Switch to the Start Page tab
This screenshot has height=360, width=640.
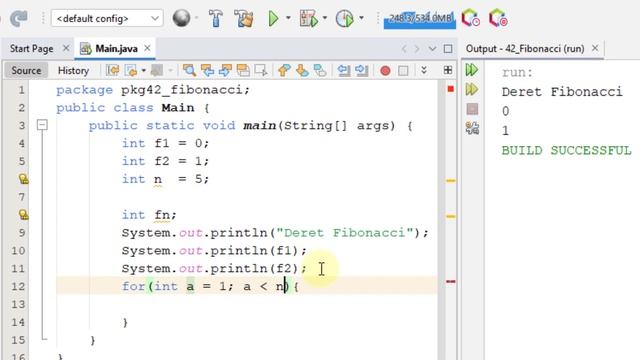tap(31, 49)
